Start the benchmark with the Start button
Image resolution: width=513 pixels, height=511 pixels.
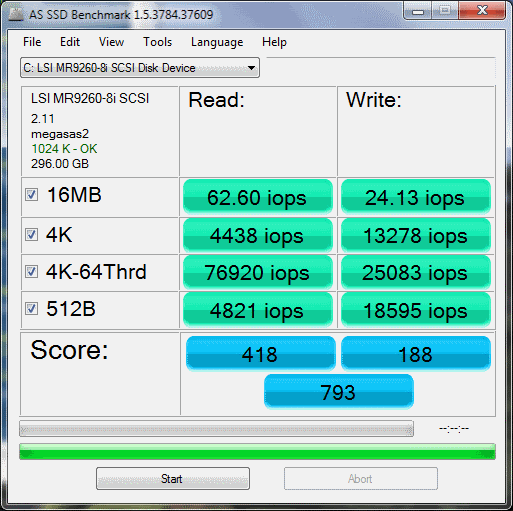click(173, 479)
